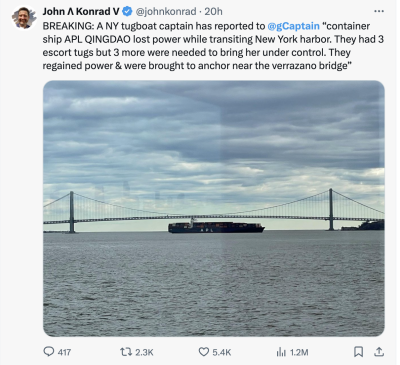
Task: View analytics via the bar chart icon
Action: coord(281,352)
